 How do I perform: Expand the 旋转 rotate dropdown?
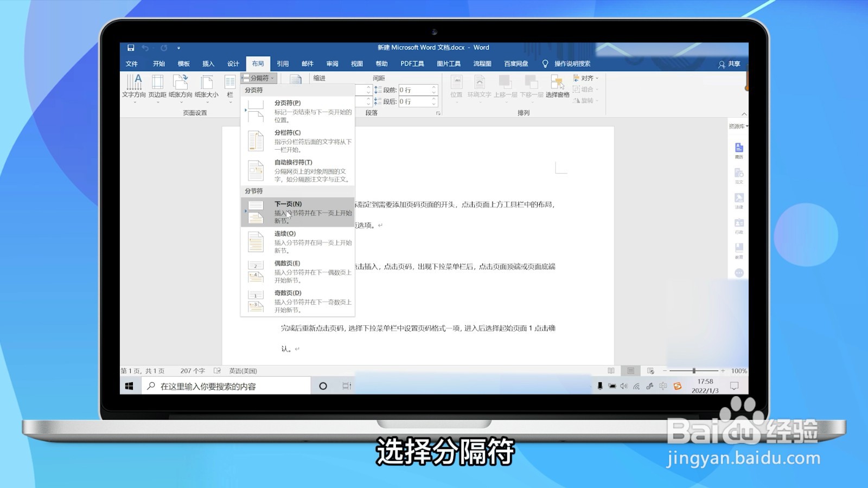click(x=586, y=100)
